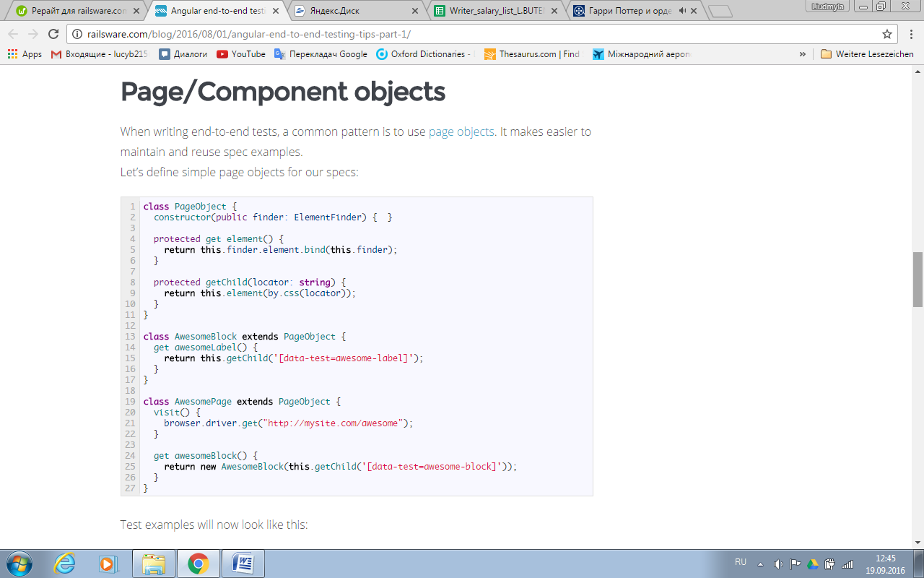Click 'protected get element()' code line

point(219,239)
